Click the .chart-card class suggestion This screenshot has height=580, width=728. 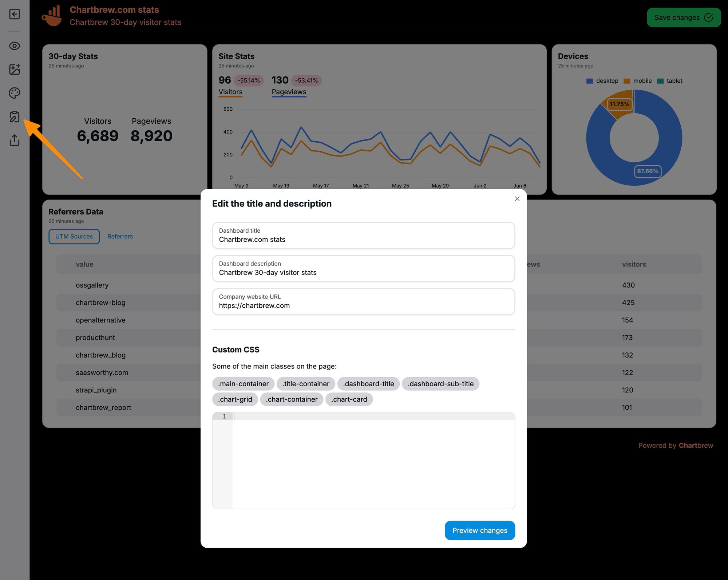[x=349, y=399]
